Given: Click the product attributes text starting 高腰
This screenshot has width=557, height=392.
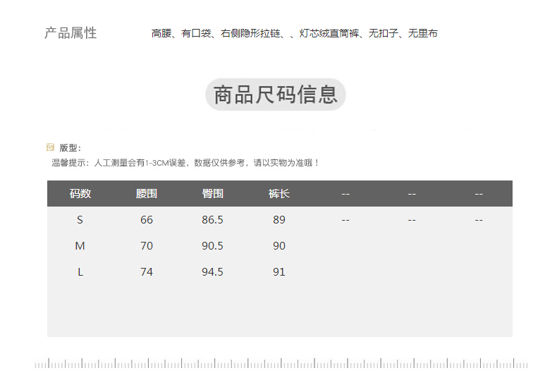Looking at the screenshot, I should (x=295, y=33).
